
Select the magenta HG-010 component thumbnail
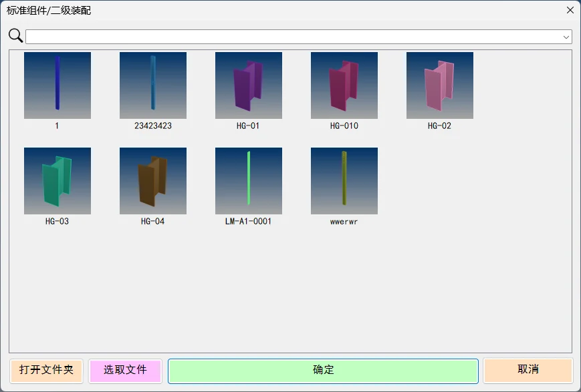(x=344, y=85)
